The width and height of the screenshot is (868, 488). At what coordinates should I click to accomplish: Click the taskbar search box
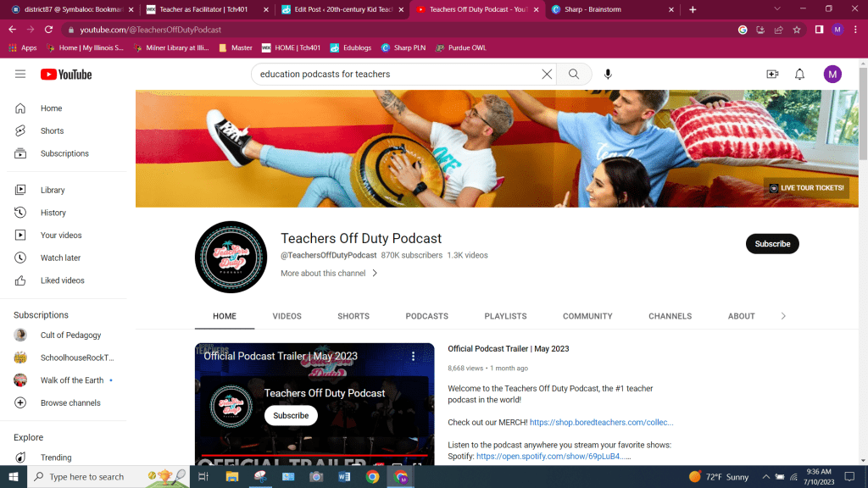(x=108, y=477)
